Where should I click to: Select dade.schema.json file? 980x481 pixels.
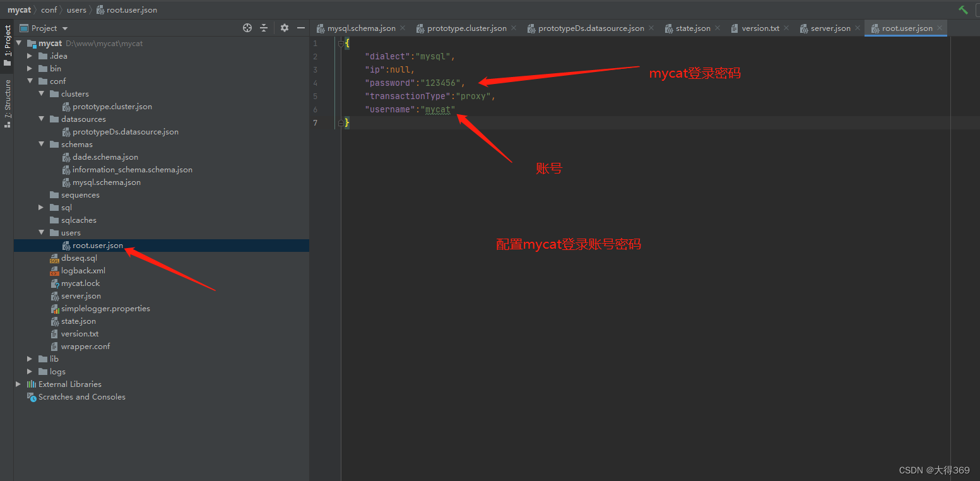pos(105,157)
